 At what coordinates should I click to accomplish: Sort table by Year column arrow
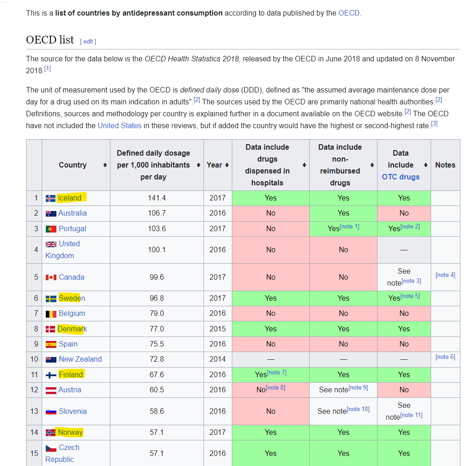[227, 165]
